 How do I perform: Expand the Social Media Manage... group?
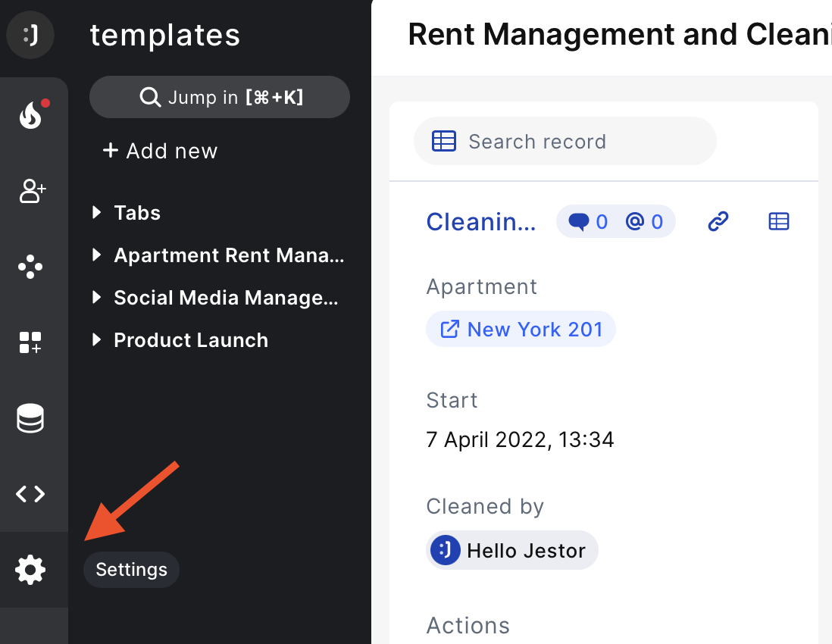(x=96, y=297)
